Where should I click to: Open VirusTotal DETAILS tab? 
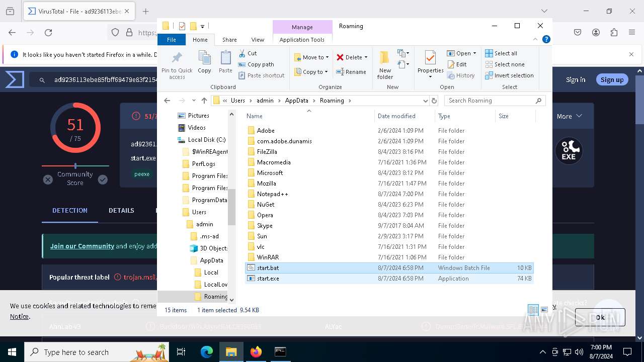pos(121,211)
